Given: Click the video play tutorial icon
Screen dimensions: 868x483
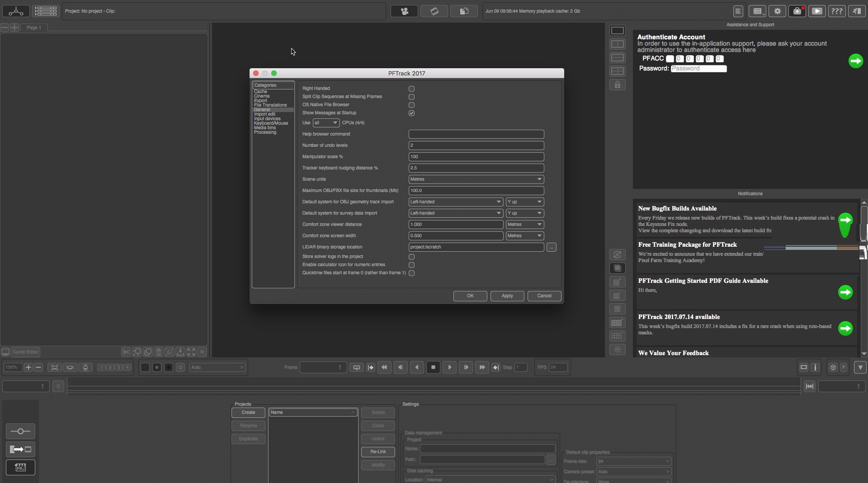Looking at the screenshot, I should [x=817, y=11].
